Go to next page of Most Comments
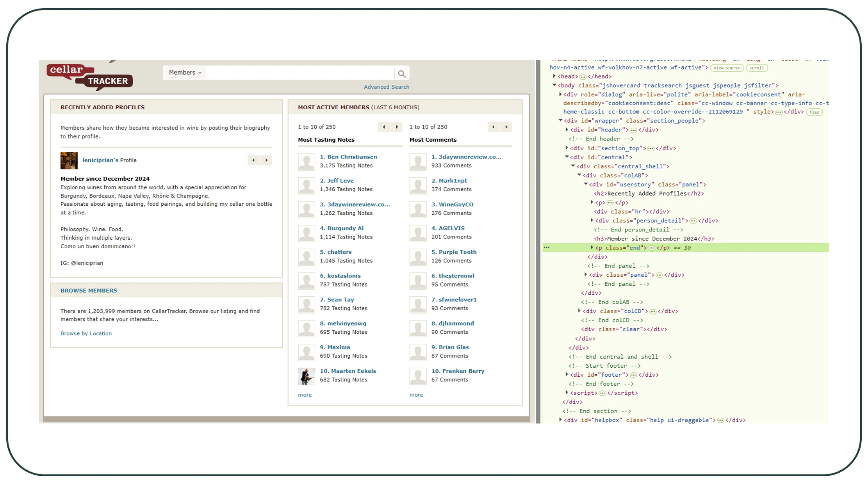This screenshot has width=868, height=484. point(506,127)
